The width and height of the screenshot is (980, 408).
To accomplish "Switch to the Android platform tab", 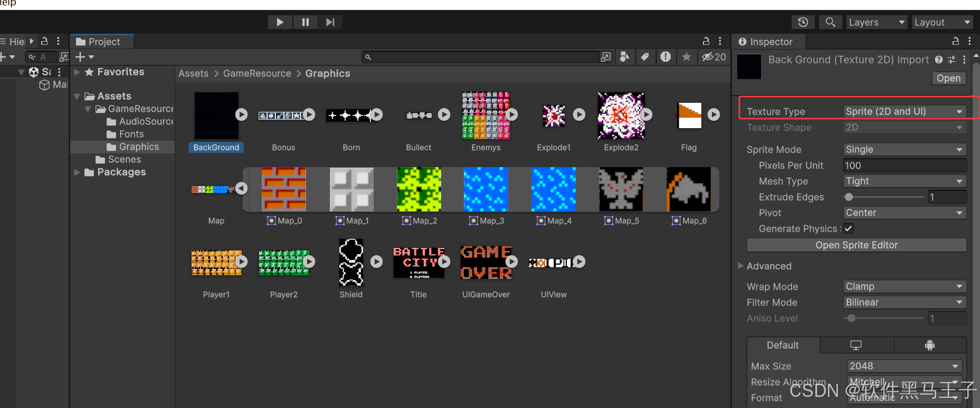I will pos(930,345).
